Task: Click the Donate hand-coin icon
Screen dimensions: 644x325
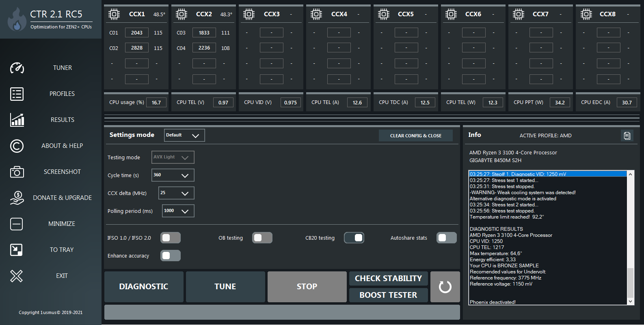Action: 17,198
